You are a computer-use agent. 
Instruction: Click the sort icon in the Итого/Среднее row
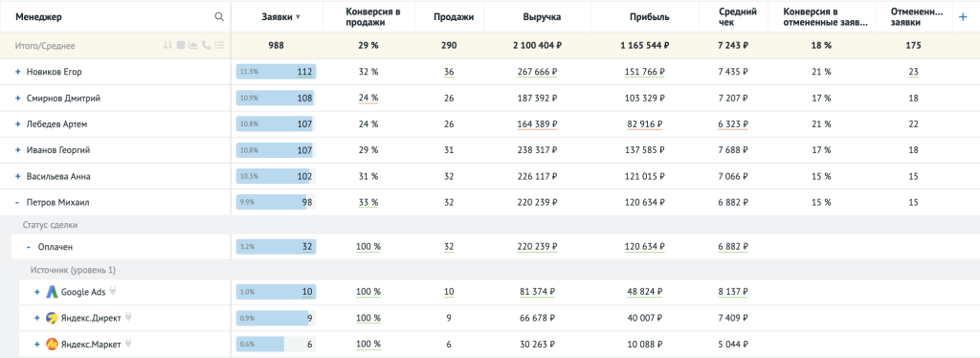[167, 46]
